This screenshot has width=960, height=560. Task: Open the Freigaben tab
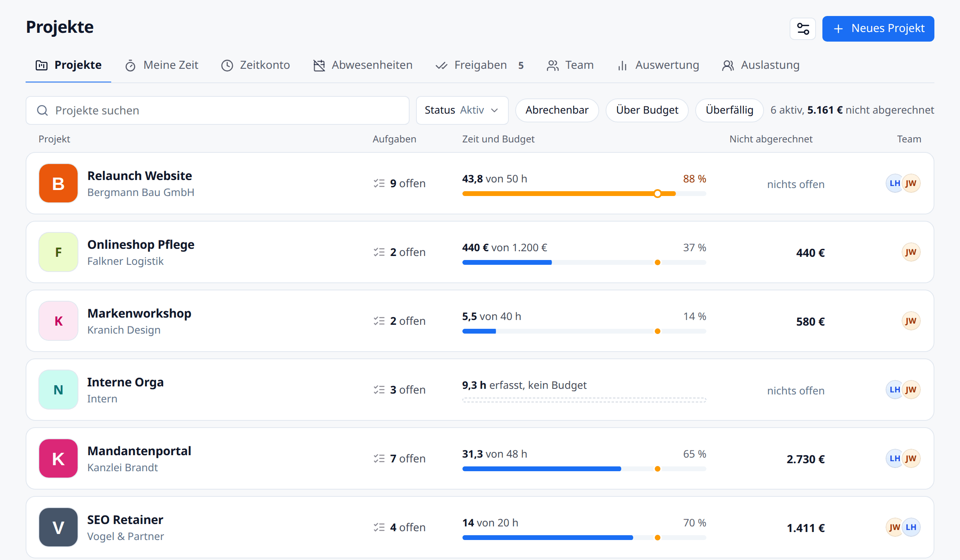tap(480, 65)
